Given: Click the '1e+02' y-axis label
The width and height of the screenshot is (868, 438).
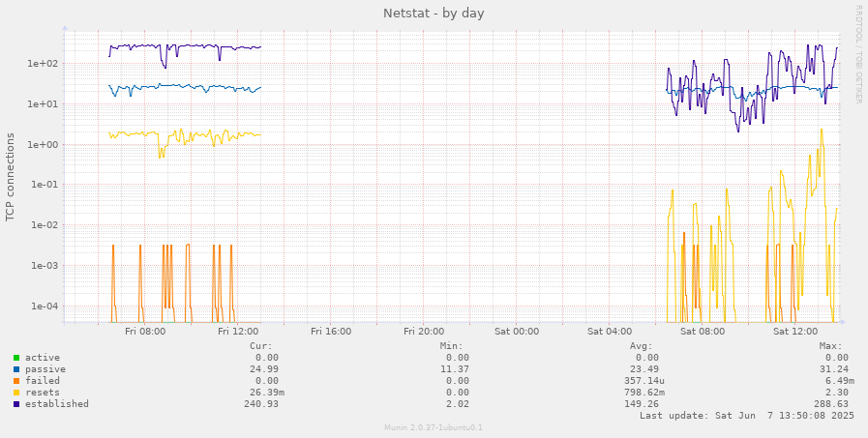Looking at the screenshot, I should pos(43,64).
